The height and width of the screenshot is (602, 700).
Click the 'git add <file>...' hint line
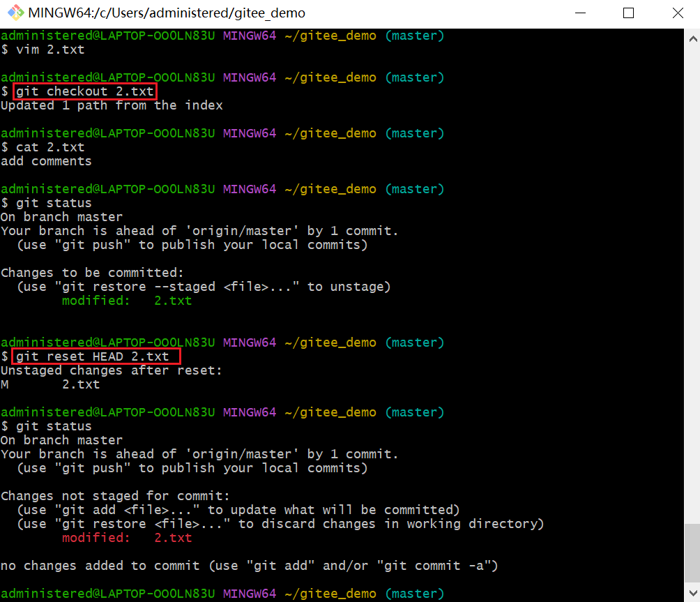pos(238,510)
